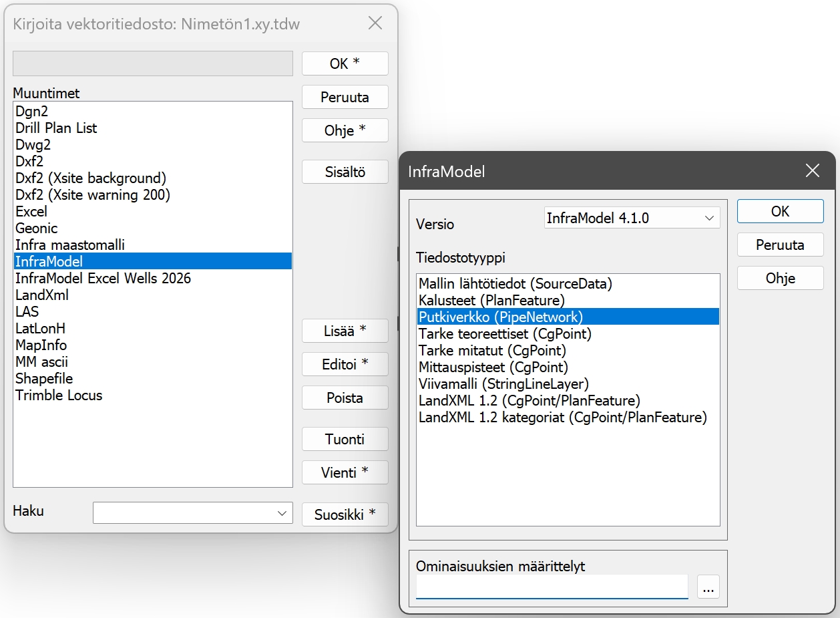Select LandXml converter
The height and width of the screenshot is (618, 840).
[153, 295]
